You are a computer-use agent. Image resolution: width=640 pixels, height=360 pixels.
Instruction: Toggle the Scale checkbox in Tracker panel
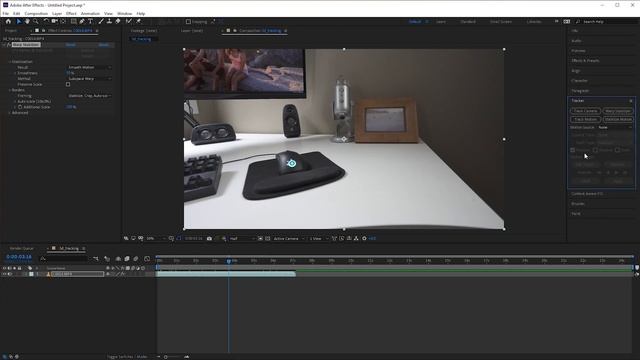[x=617, y=150]
